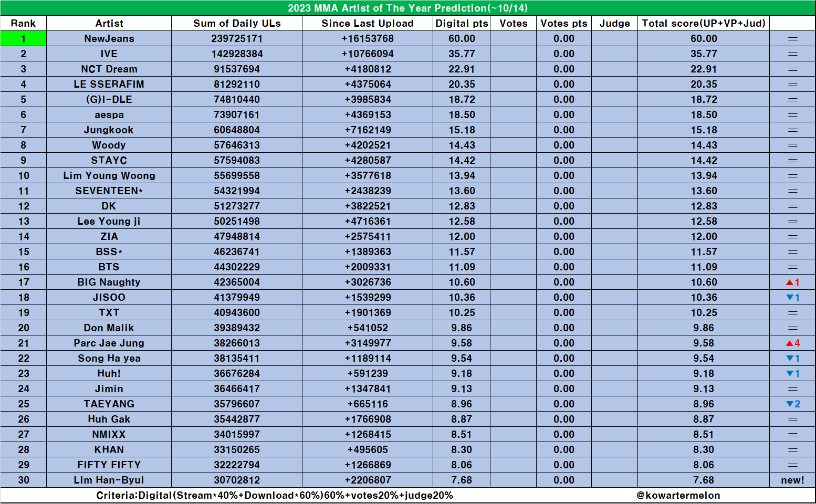Click the 'Jimin' artist cell
Screen dimensions: 816x504
point(109,389)
